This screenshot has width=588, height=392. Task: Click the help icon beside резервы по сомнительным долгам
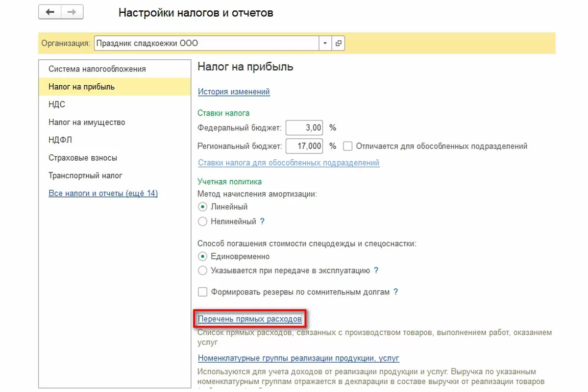(x=396, y=292)
